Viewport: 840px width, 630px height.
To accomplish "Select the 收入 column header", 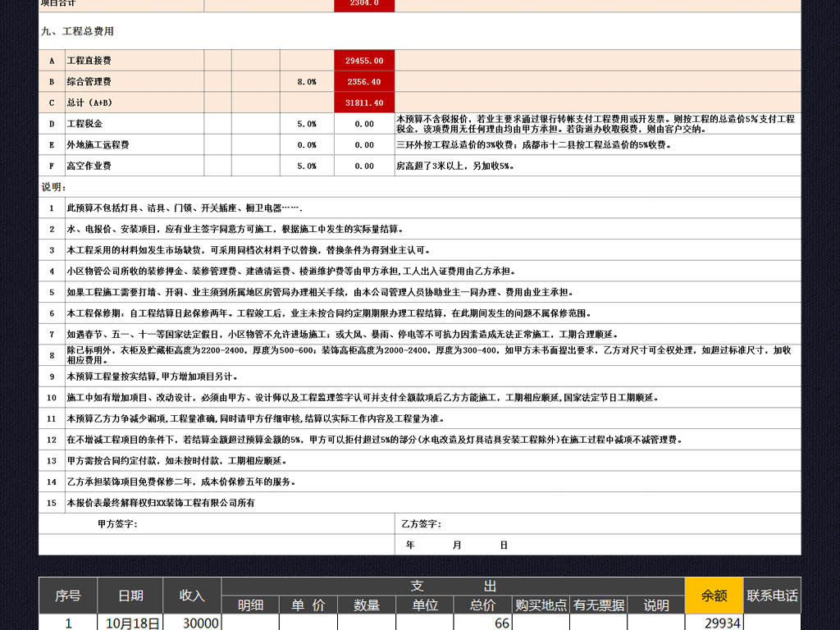I will (192, 596).
